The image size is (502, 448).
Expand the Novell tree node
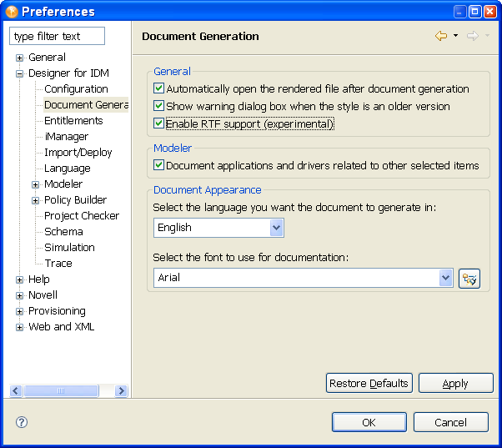19,295
